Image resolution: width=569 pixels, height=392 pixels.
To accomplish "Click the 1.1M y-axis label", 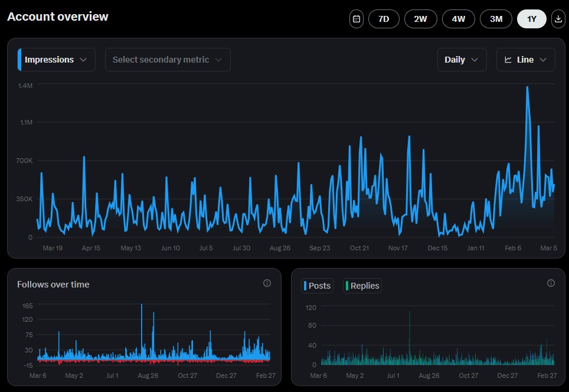I will [x=26, y=122].
